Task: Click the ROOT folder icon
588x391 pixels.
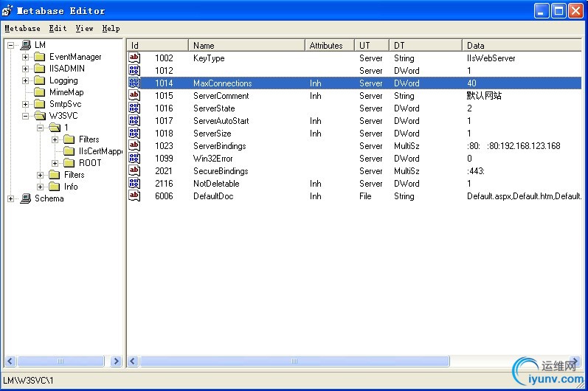Action: tap(69, 163)
